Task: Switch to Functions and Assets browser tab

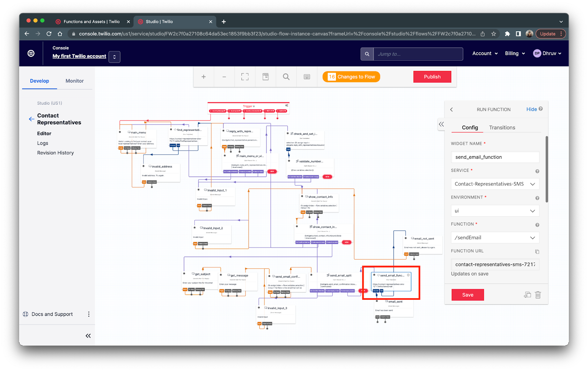Action: pyautogui.click(x=92, y=22)
